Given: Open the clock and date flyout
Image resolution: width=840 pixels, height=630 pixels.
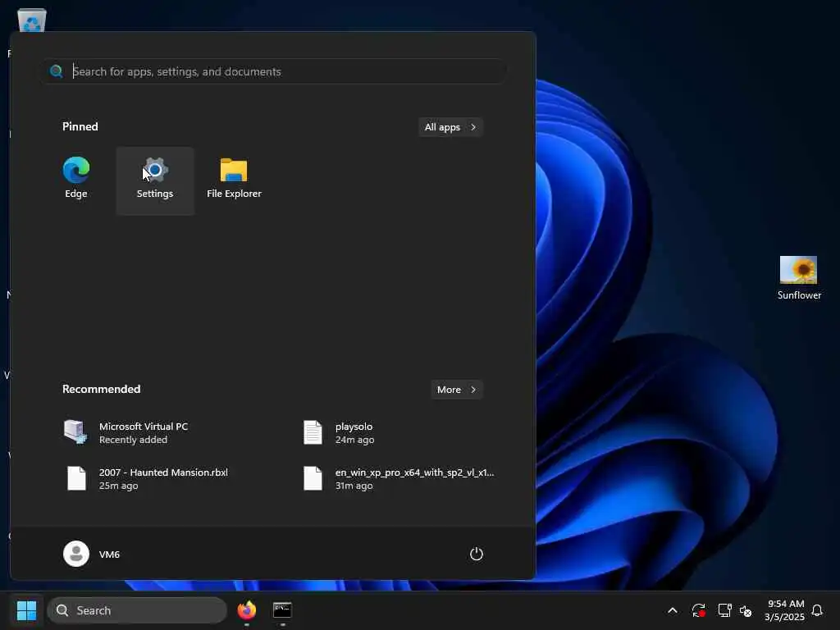Looking at the screenshot, I should click(x=785, y=610).
